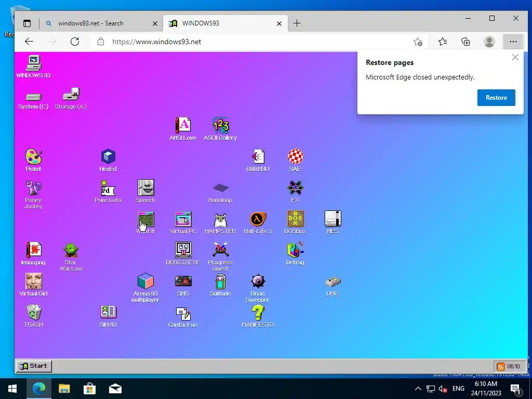Open Edge Settings and more menu
The height and width of the screenshot is (399, 532).
point(513,42)
